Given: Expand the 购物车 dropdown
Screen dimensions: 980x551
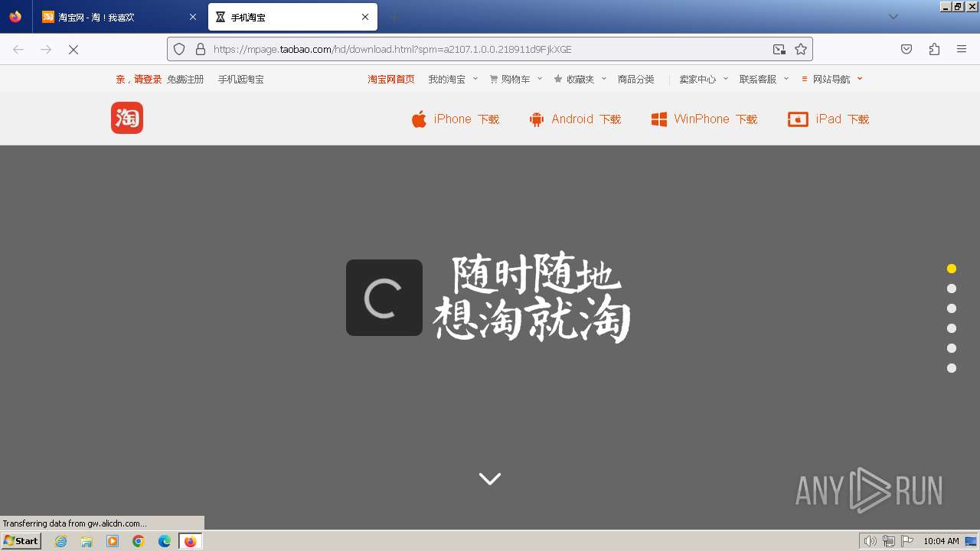Looking at the screenshot, I should pyautogui.click(x=516, y=79).
